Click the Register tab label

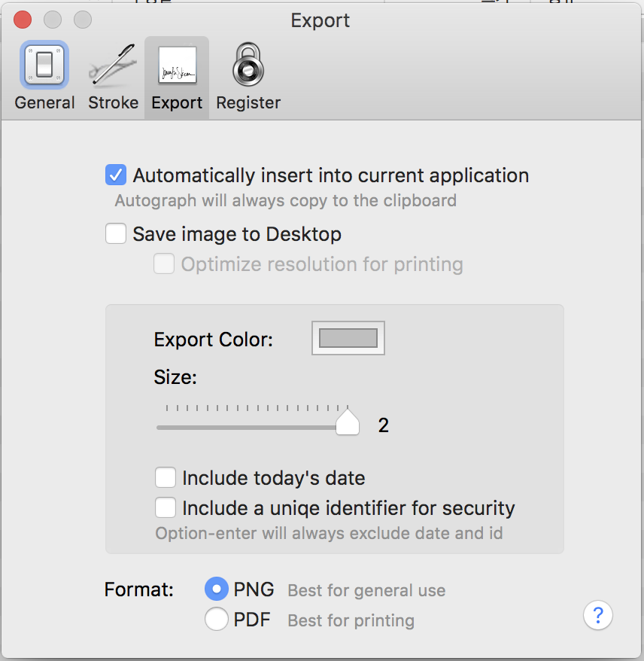248,102
